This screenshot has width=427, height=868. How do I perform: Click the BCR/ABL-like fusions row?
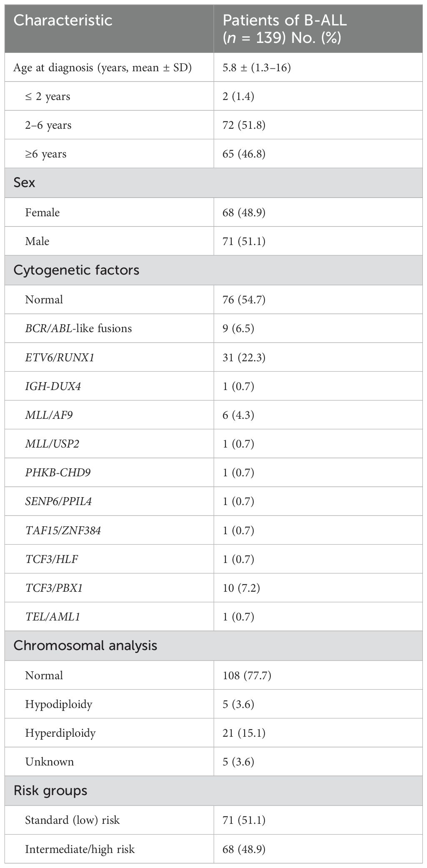[213, 328]
